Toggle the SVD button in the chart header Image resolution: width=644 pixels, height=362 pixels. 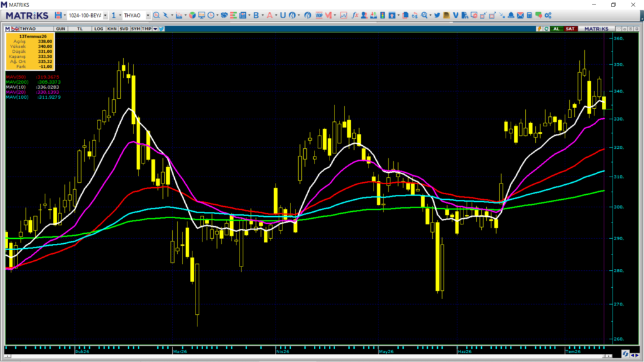124,29
